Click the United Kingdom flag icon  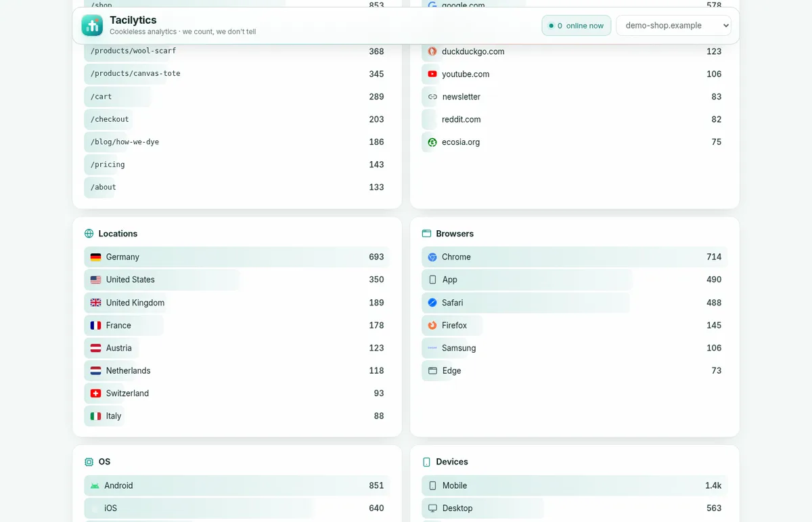pos(95,303)
